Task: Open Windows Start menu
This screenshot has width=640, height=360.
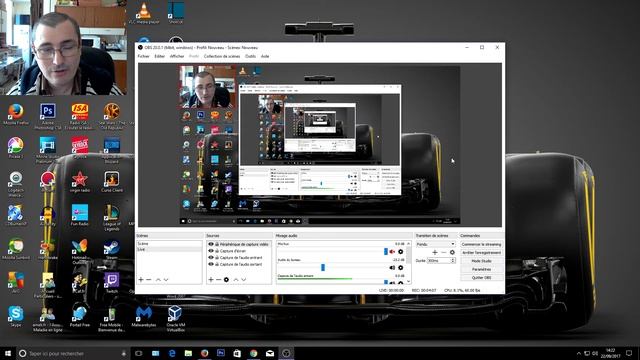Action: [x=7, y=353]
